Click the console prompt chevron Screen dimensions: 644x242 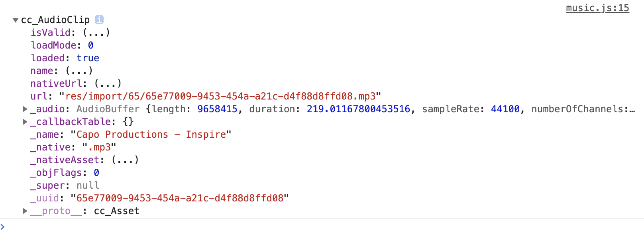click(3, 227)
